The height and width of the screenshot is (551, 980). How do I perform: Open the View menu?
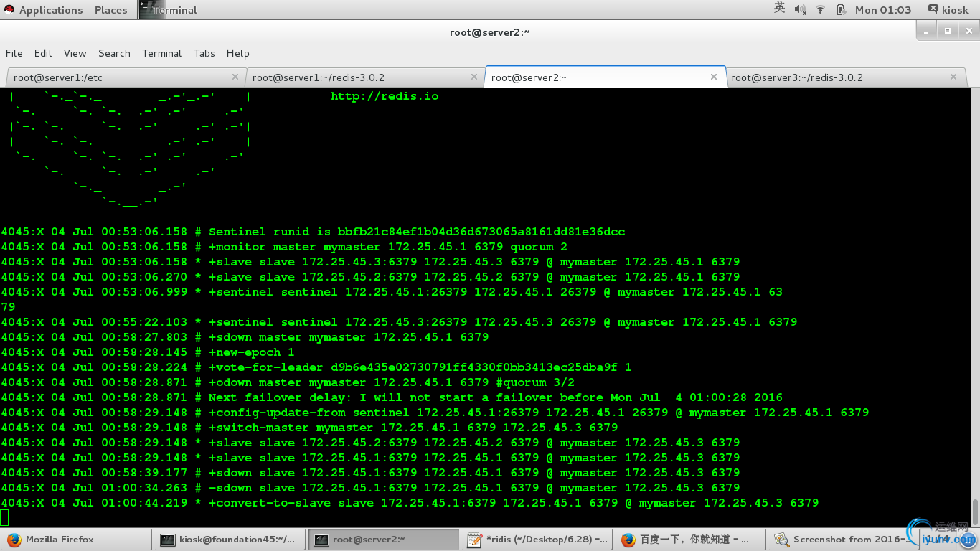(75, 53)
